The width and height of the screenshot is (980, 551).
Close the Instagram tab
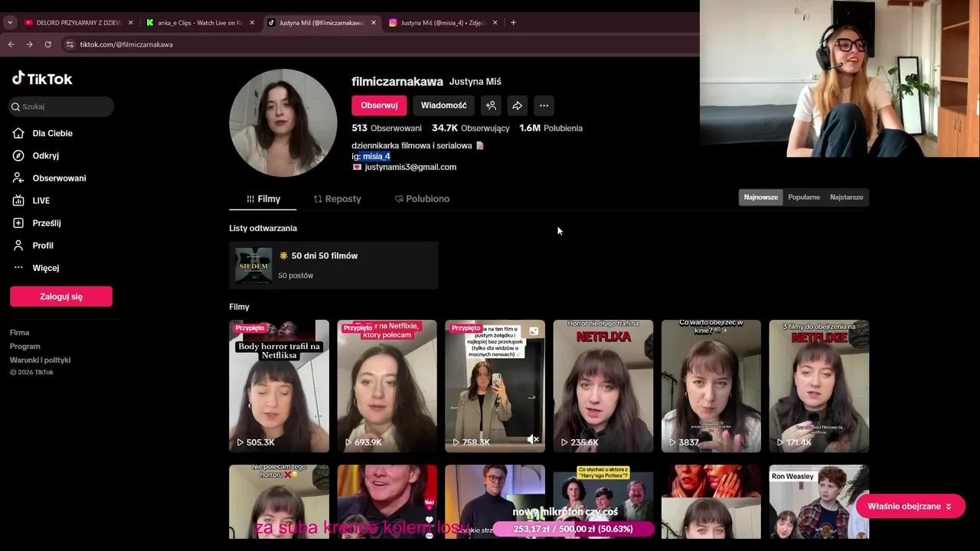click(495, 23)
